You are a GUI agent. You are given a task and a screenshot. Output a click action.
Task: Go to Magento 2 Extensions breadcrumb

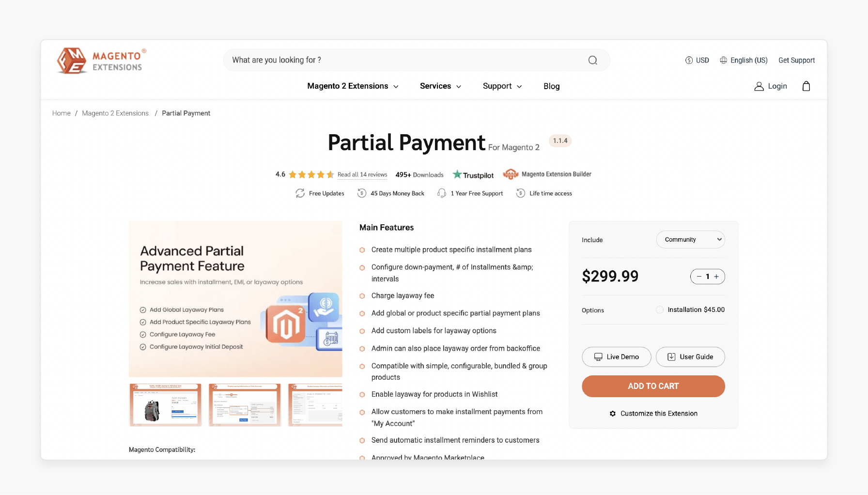pos(115,113)
